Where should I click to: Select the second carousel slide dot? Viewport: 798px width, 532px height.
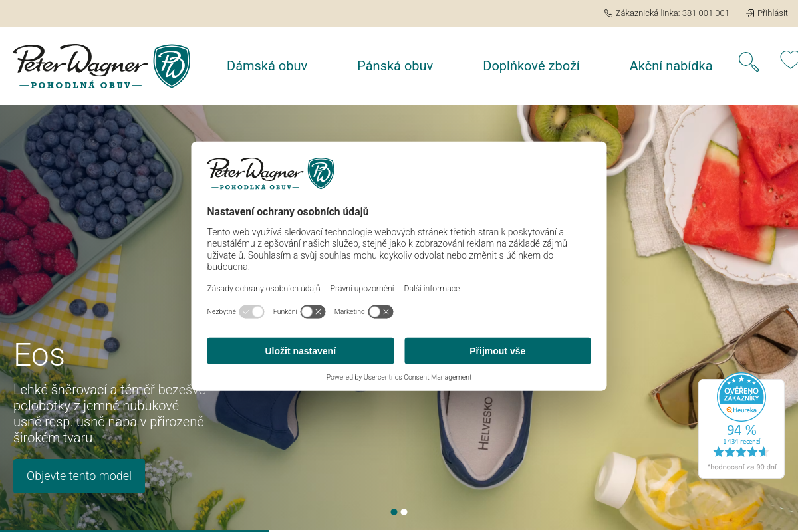(x=404, y=512)
